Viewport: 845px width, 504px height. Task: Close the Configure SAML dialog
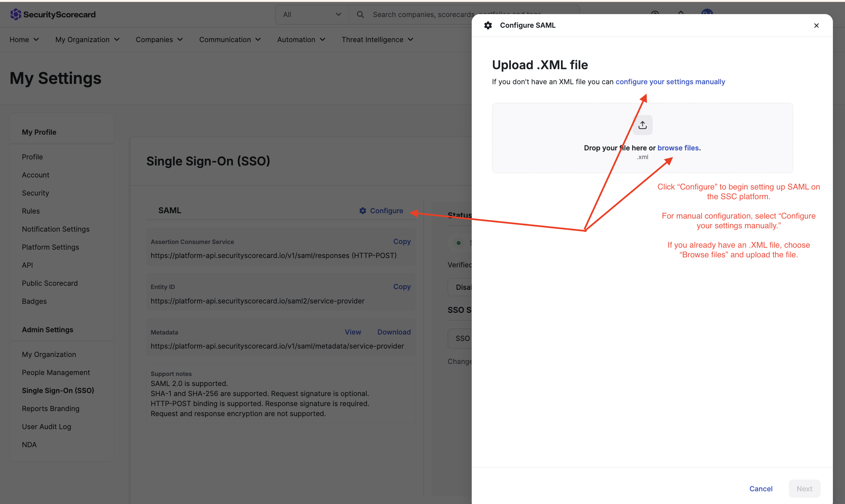click(x=817, y=25)
